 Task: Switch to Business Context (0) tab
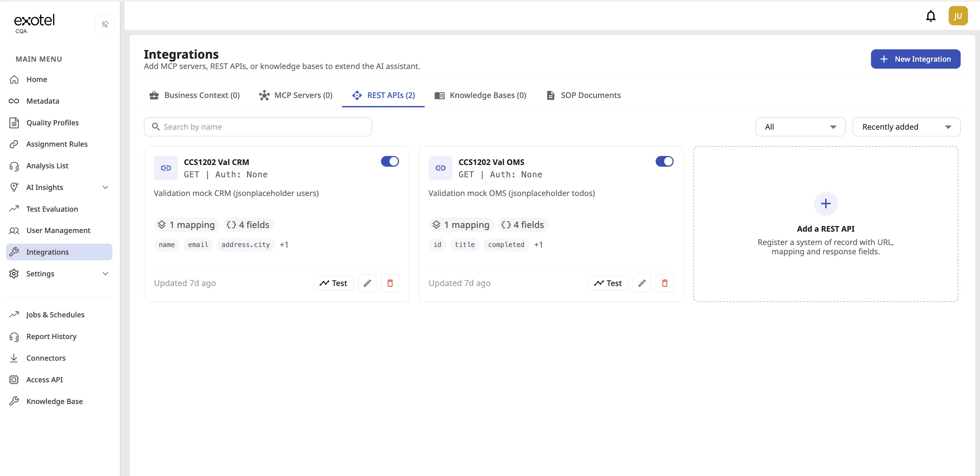[x=195, y=95]
